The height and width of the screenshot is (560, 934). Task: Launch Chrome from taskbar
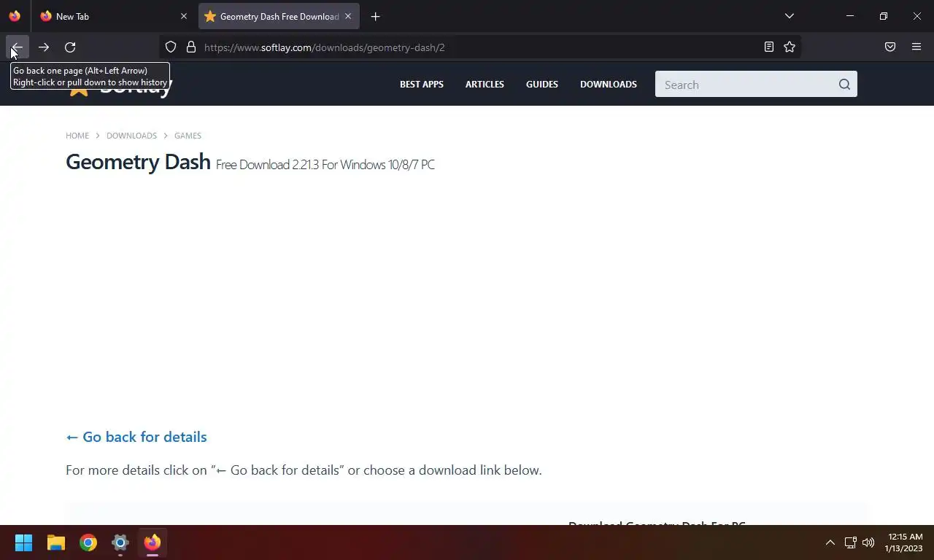(88, 542)
